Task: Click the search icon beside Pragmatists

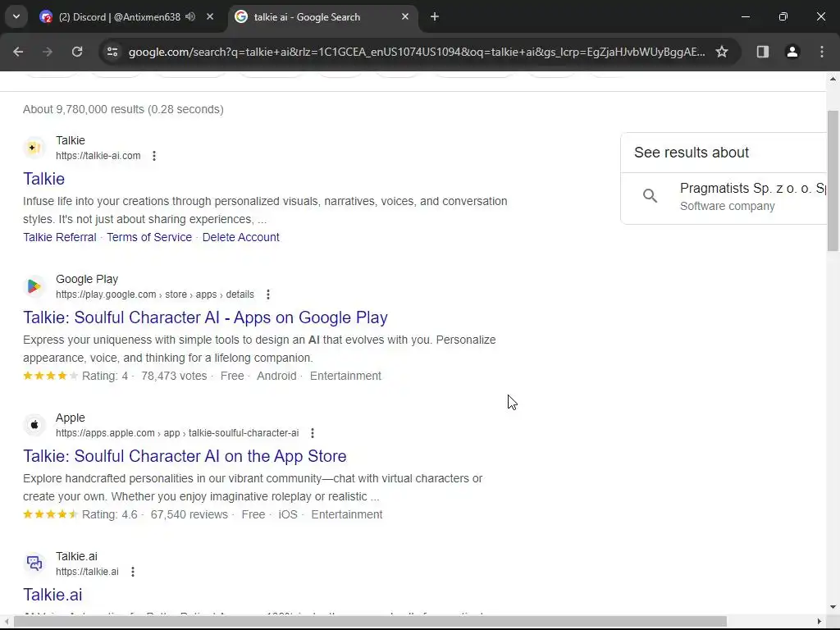Action: [650, 195]
